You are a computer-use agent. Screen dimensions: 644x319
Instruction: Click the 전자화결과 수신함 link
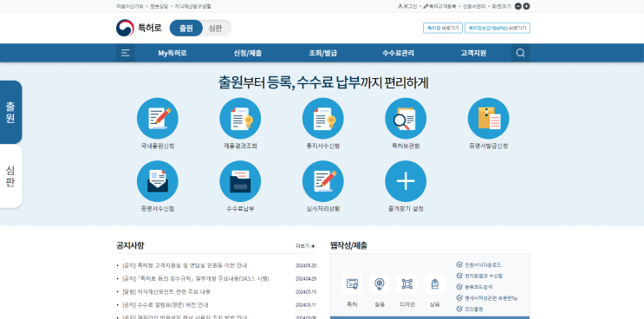pyautogui.click(x=479, y=276)
